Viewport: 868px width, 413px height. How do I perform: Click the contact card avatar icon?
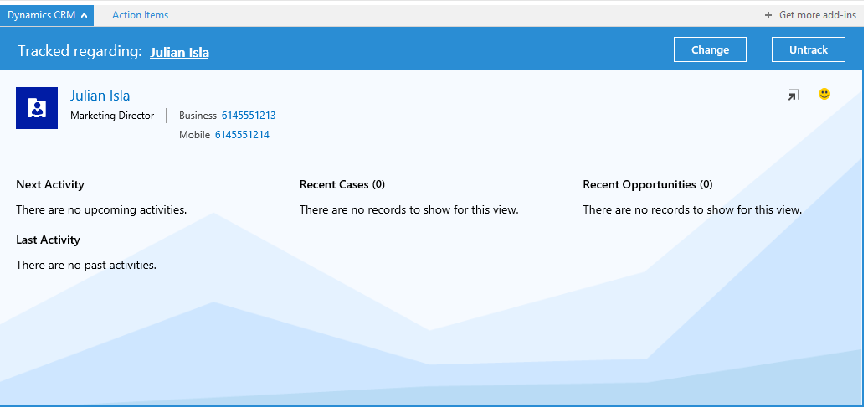tap(37, 108)
